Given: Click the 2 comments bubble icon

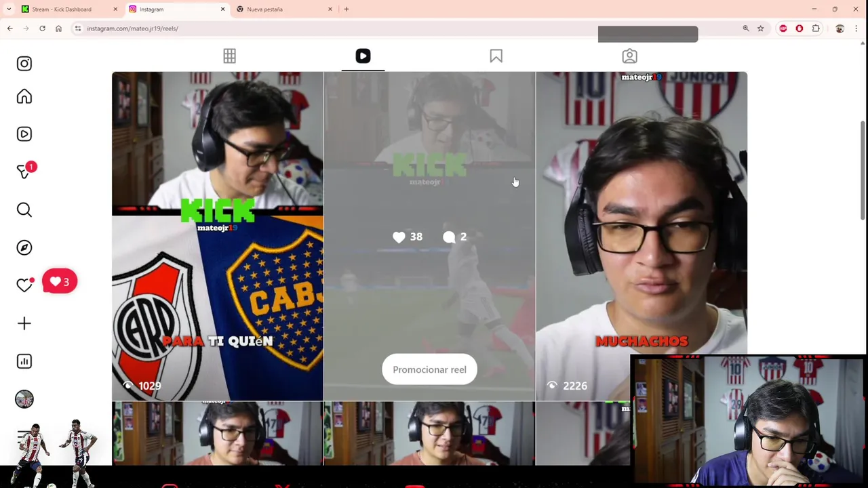Looking at the screenshot, I should [449, 237].
